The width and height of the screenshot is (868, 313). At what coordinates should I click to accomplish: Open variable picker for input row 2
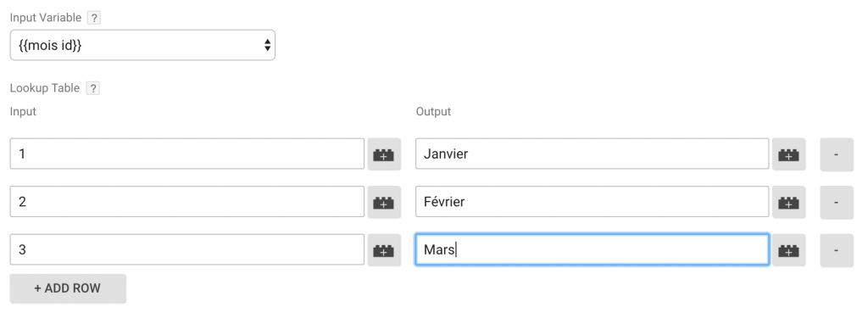point(384,202)
